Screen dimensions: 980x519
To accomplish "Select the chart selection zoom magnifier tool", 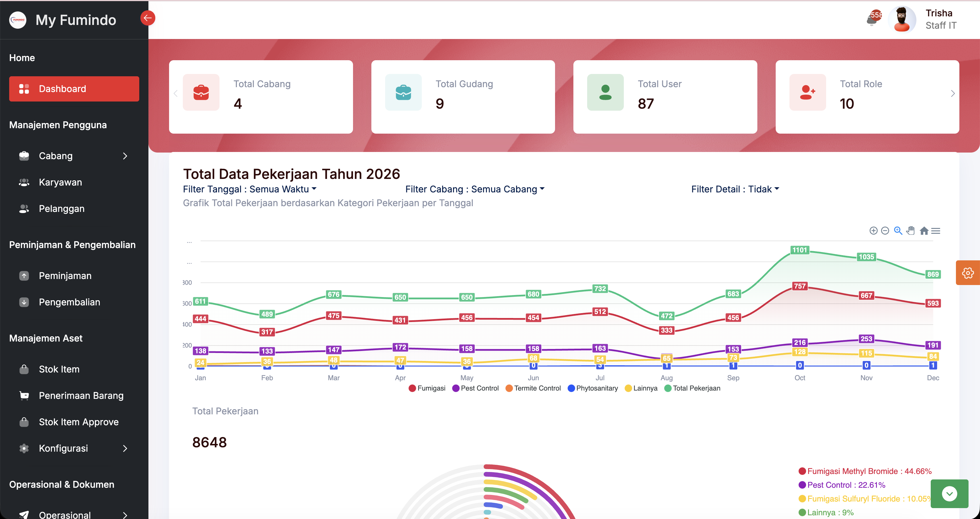I will 898,231.
